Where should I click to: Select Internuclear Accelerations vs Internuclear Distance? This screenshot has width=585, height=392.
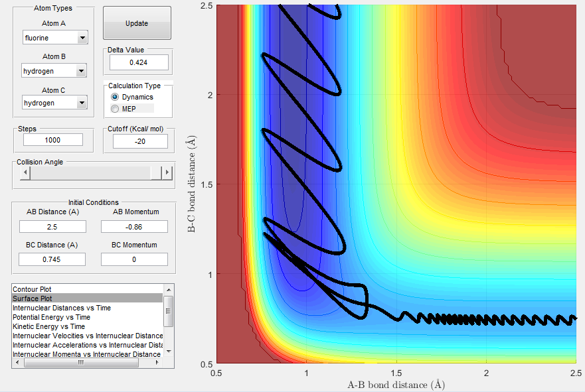tap(87, 345)
